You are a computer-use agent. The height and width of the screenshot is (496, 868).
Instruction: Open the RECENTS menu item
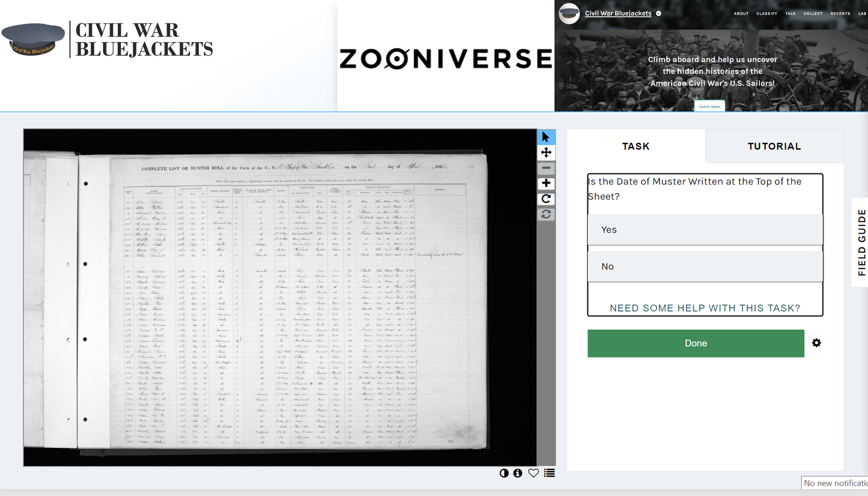(x=840, y=14)
